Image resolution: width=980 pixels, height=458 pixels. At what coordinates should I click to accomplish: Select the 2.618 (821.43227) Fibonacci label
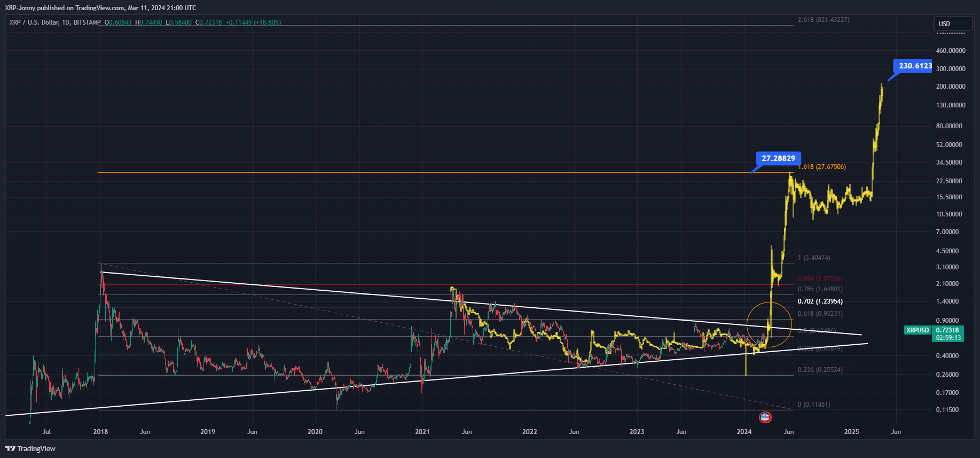[824, 20]
